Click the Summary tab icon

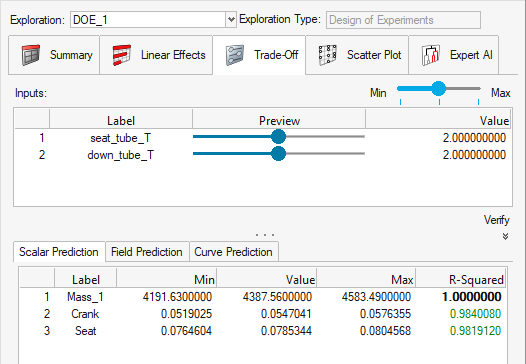point(31,55)
